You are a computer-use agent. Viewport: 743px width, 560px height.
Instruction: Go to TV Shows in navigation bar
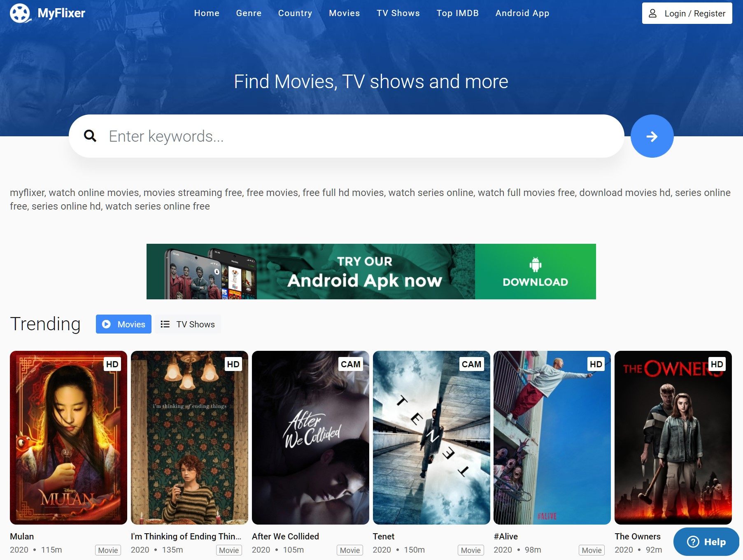click(398, 13)
